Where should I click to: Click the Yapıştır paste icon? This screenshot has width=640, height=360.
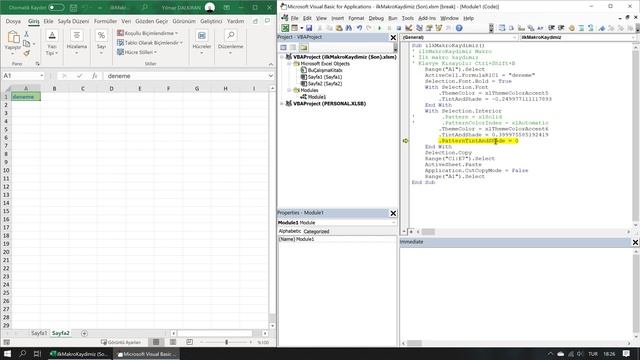(13, 38)
